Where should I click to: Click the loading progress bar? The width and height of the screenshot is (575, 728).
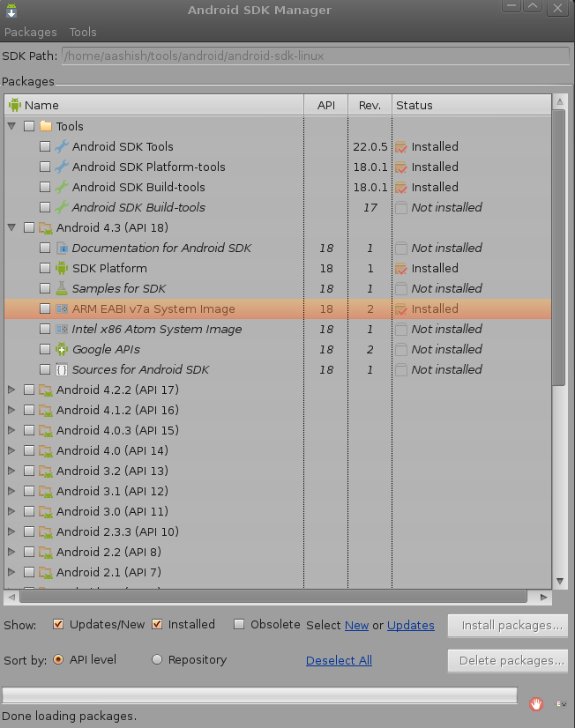[259, 695]
